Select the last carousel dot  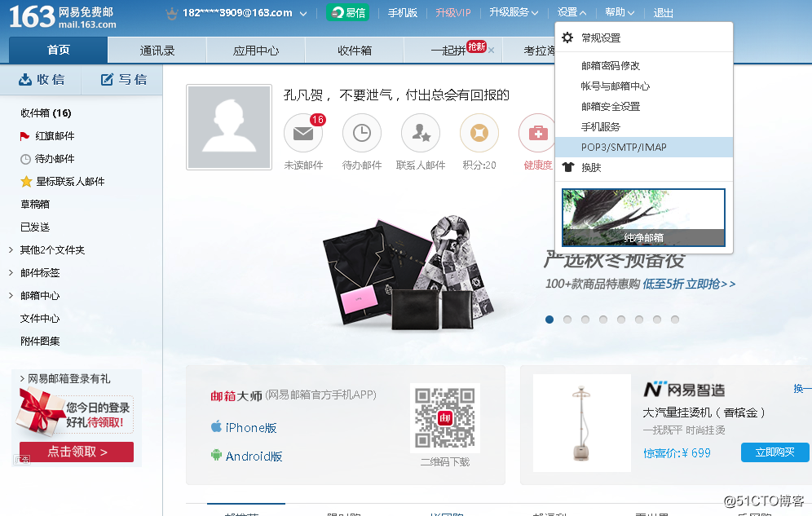tap(675, 320)
